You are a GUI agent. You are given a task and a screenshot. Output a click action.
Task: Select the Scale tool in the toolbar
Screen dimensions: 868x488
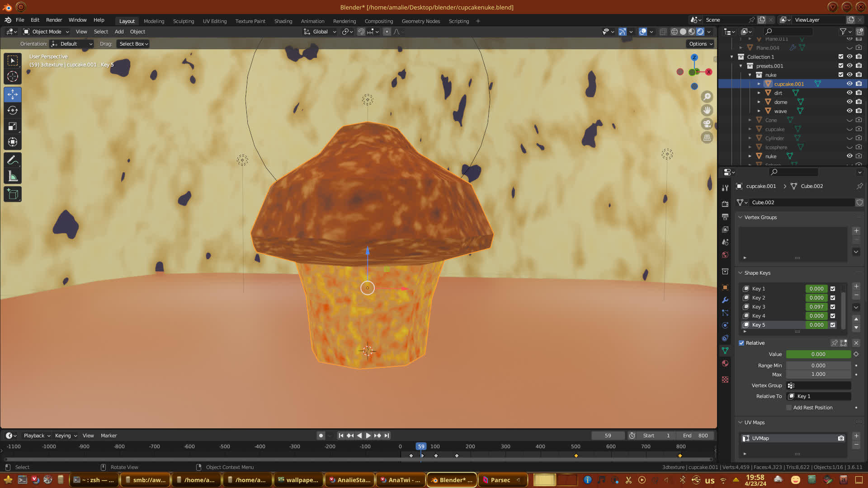point(13,127)
